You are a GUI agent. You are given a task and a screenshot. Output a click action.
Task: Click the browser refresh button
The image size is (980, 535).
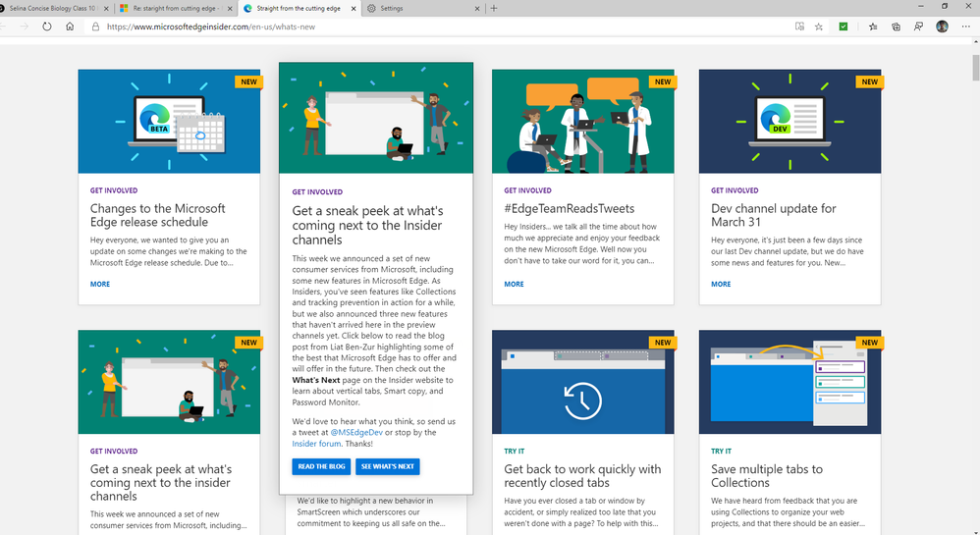[47, 27]
